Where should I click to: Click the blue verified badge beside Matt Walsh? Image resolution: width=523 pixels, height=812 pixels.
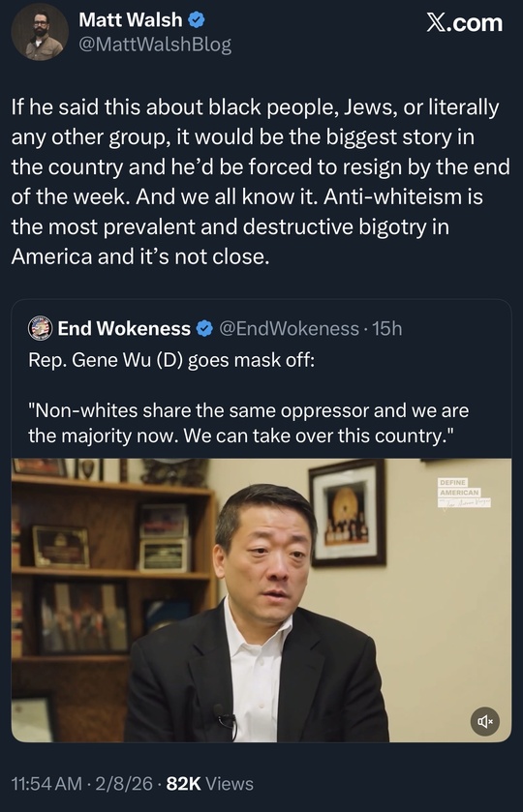point(196,20)
